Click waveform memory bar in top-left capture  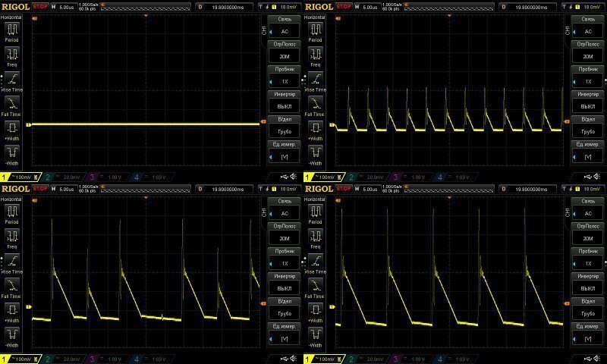pos(145,7)
